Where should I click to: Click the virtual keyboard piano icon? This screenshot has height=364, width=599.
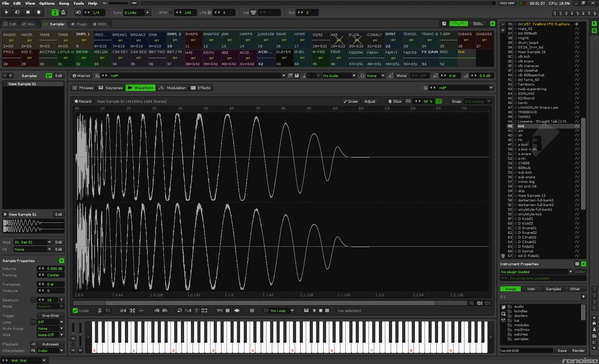(306, 311)
